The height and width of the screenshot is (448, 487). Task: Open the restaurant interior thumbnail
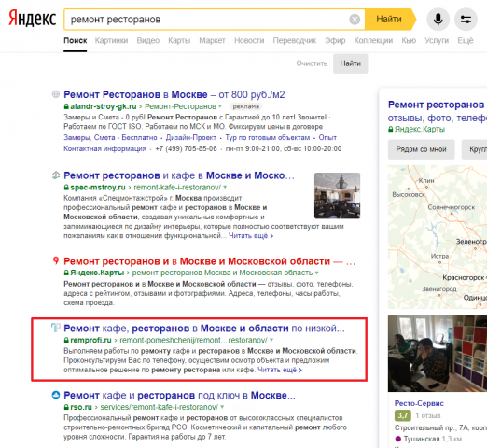pyautogui.click(x=337, y=196)
